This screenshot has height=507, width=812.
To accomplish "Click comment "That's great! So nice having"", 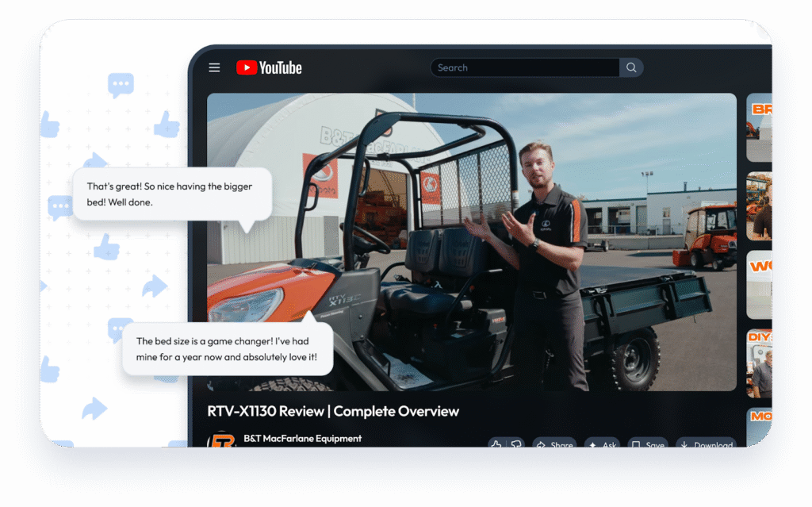I will (172, 194).
